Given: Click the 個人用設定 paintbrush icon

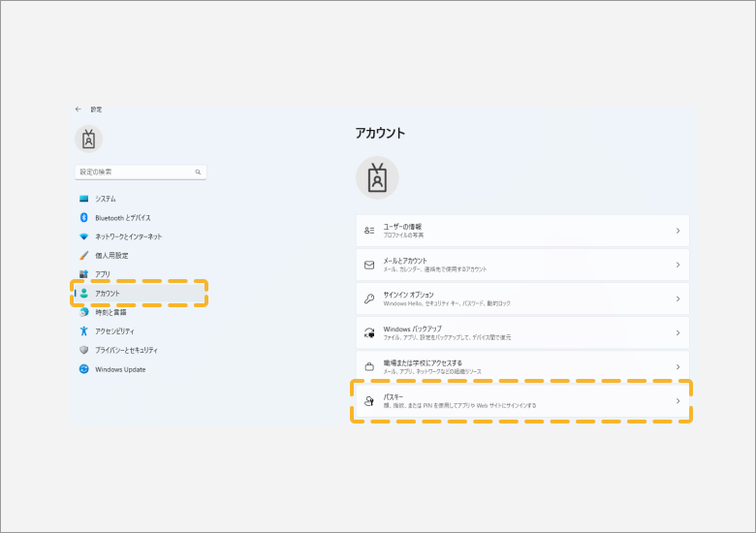Looking at the screenshot, I should (84, 256).
